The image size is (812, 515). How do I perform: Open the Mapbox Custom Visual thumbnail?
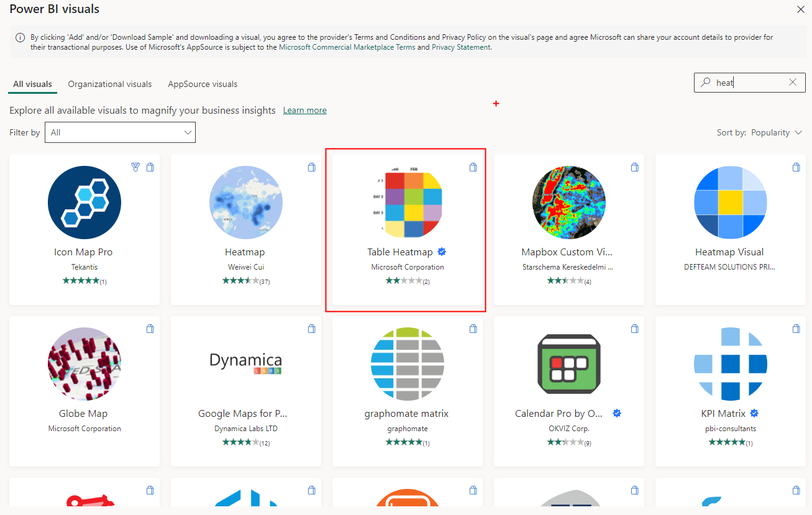569,203
